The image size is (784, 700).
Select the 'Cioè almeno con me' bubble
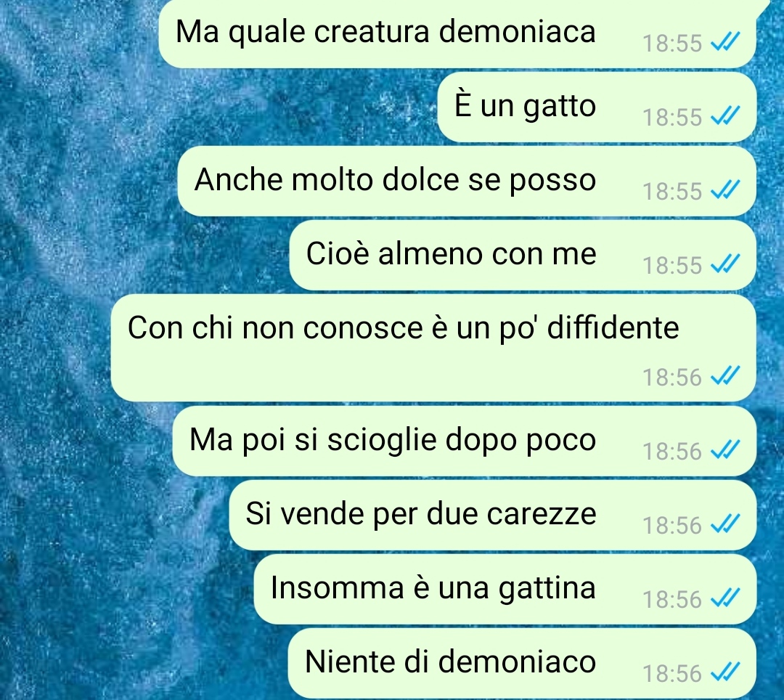coord(523,255)
